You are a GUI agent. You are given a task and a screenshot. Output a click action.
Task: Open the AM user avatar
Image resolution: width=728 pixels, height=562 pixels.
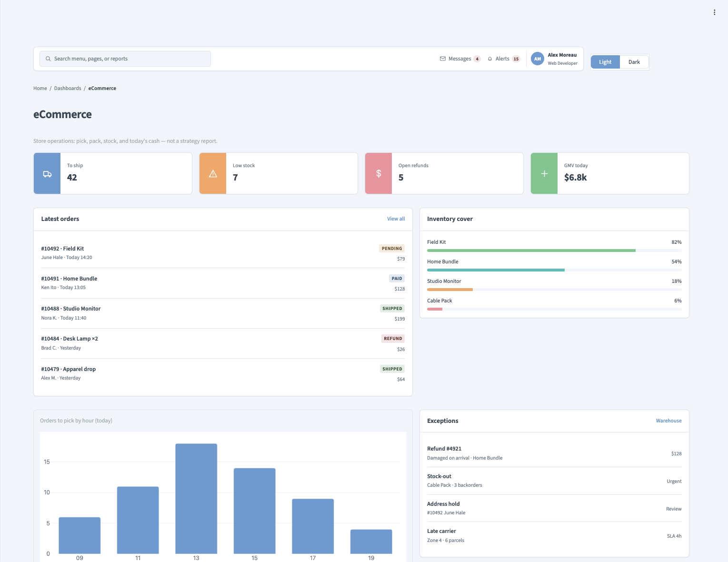538,59
